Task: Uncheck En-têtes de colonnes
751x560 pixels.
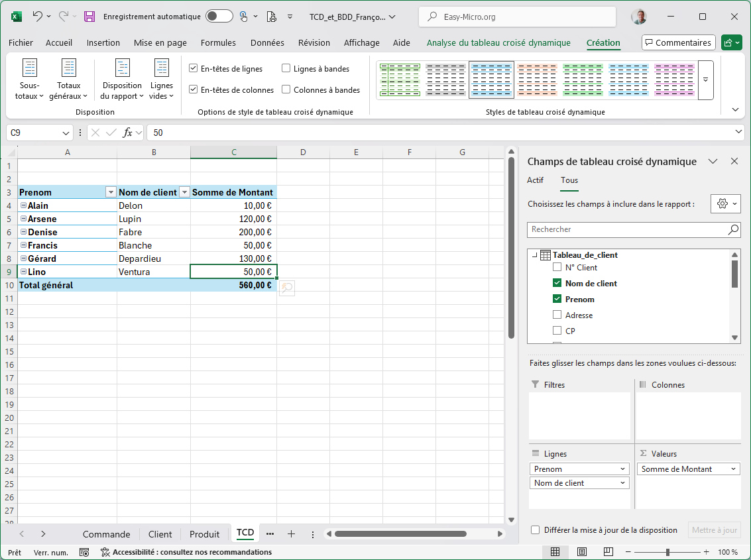Action: pyautogui.click(x=193, y=90)
